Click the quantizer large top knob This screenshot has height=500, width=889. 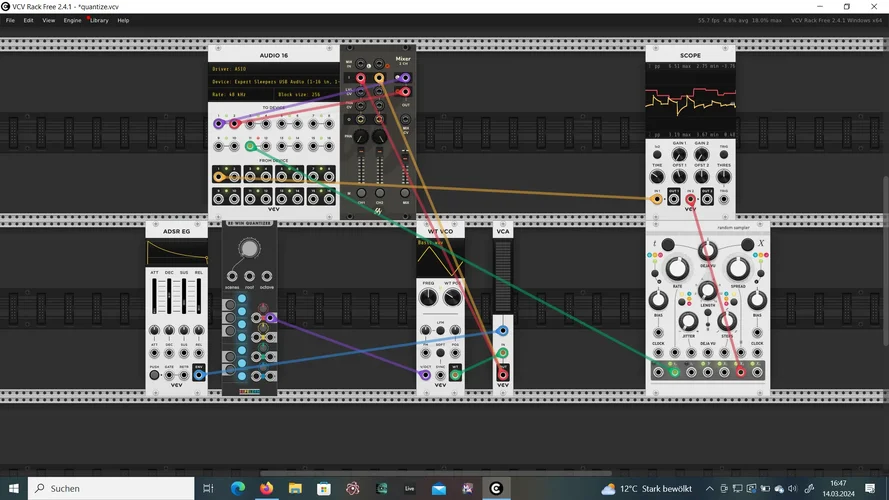pos(249,248)
